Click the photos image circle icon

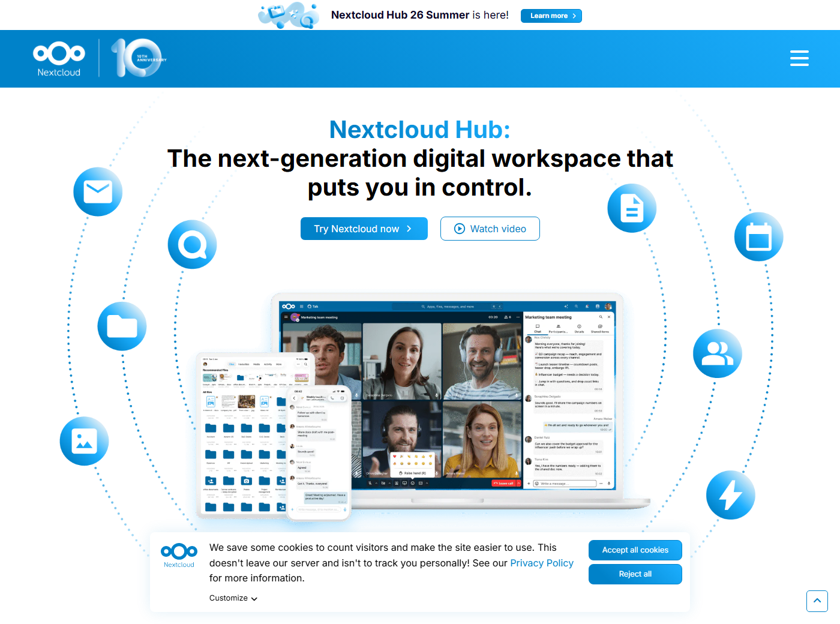click(x=84, y=441)
